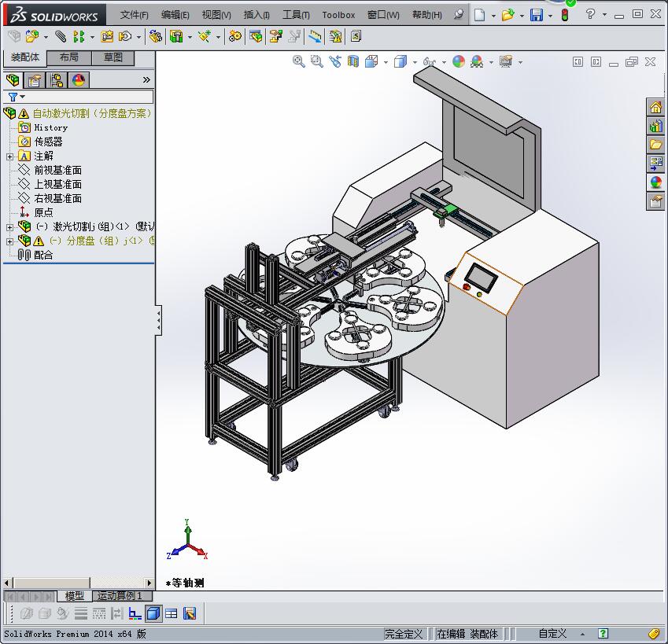668x644 pixels.
Task: Click the Save icon in the top toolbar
Action: [x=537, y=15]
